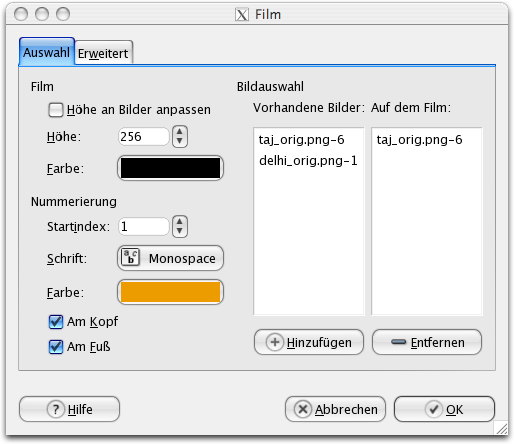Open the black film Farbe swatch
Viewport: 514px width, 444px height.
[170, 168]
